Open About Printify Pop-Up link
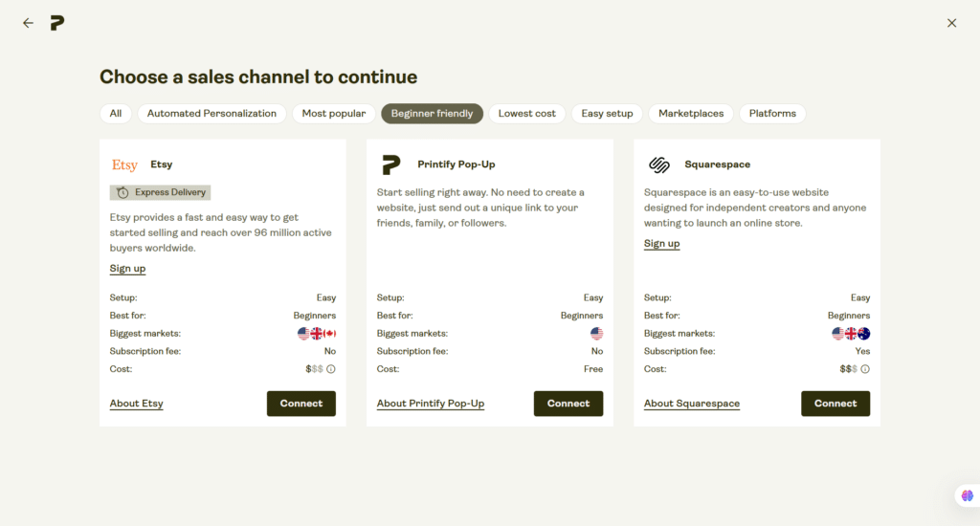This screenshot has width=980, height=526. [431, 404]
